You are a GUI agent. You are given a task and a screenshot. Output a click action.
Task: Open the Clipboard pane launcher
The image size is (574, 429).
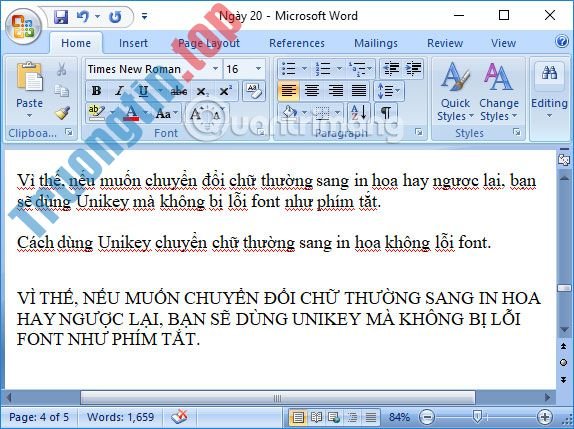(68, 132)
